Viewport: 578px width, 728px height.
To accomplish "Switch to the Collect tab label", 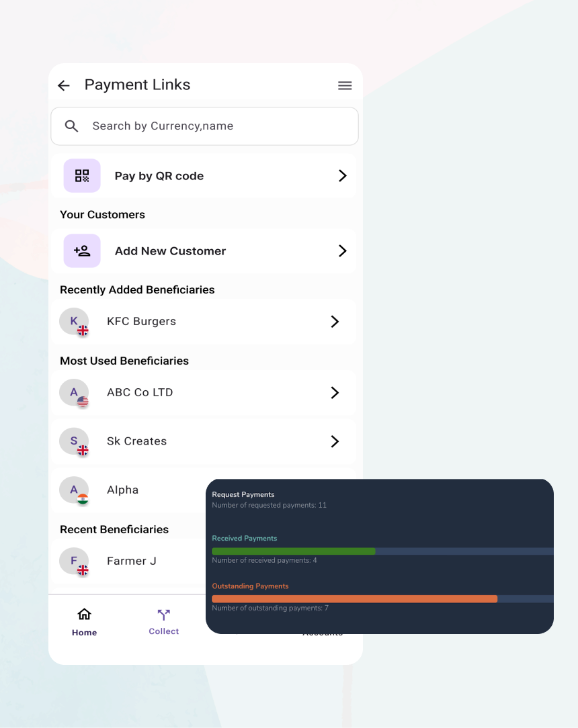I will 163,631.
